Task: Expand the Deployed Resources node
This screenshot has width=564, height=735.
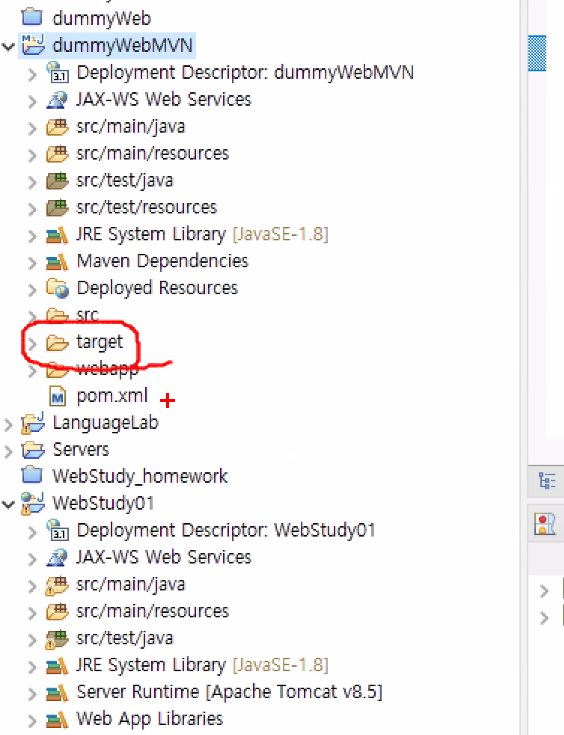Action: [x=32, y=289]
